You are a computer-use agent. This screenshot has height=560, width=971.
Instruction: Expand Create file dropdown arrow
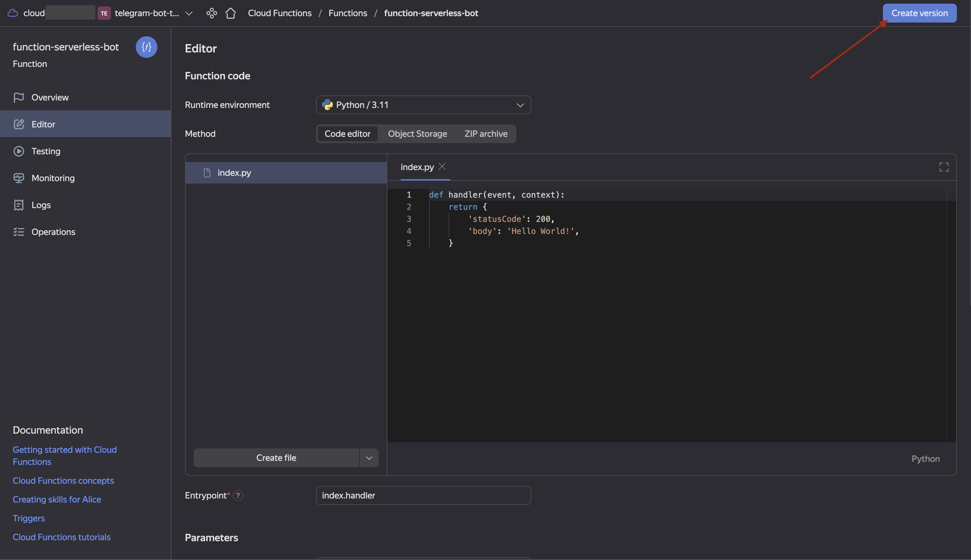(369, 458)
